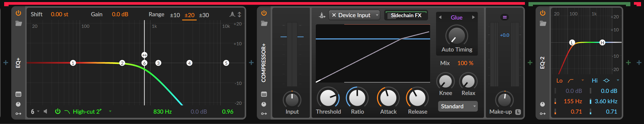
Task: Expand the Standard mode dropdown
Action: coord(458,106)
